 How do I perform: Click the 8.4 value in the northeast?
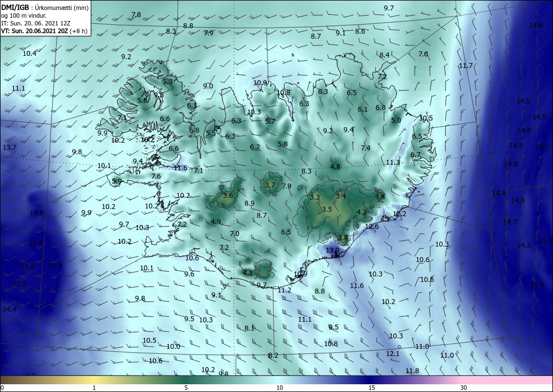point(384,55)
